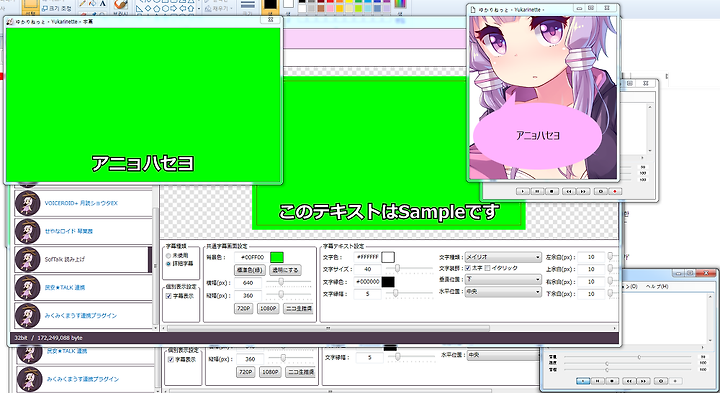
Task: Pause in the Yukarinette character window
Action: coord(537,191)
